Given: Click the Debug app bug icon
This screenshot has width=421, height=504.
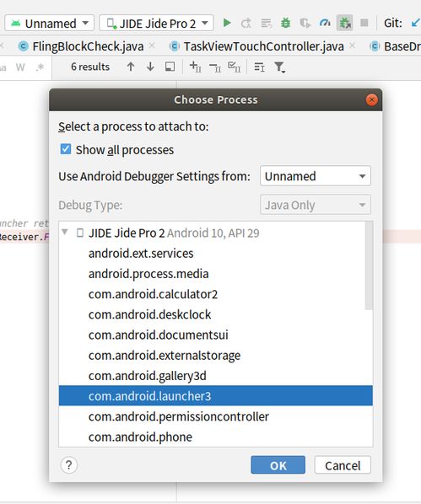Looking at the screenshot, I should coord(285,23).
